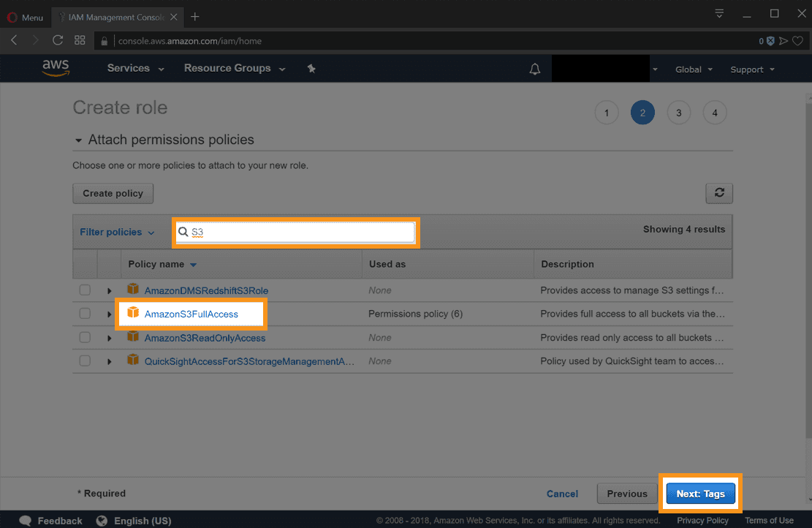Go back to previous browser page
812x528 pixels.
click(x=15, y=41)
